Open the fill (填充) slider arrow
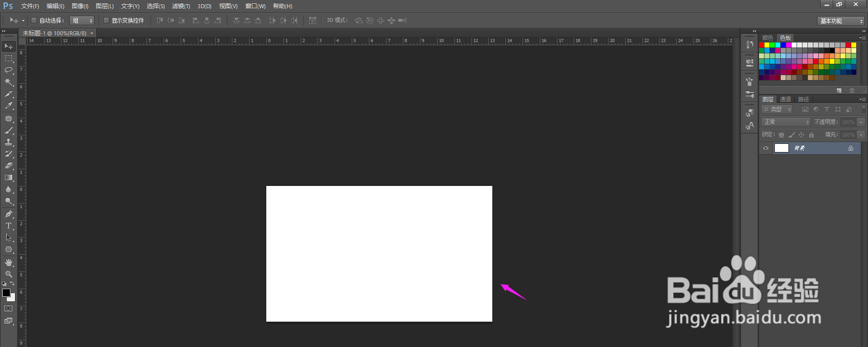 (861, 135)
